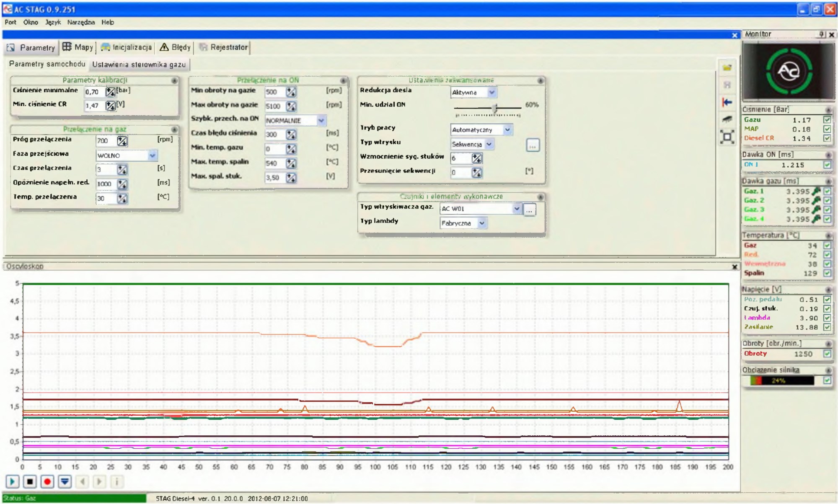Click the oscilloscope info button
The width and height of the screenshot is (838, 504).
(117, 481)
